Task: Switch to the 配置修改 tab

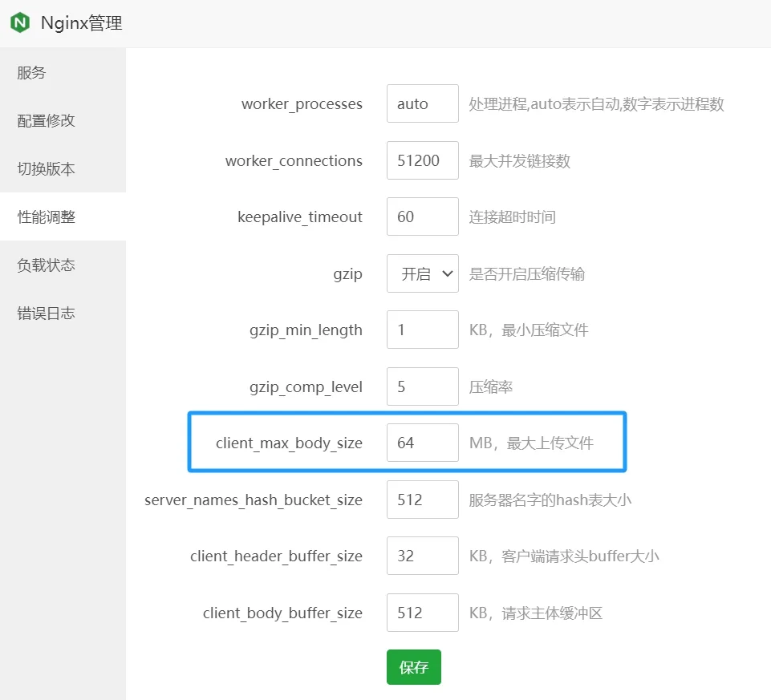Action: point(46,121)
